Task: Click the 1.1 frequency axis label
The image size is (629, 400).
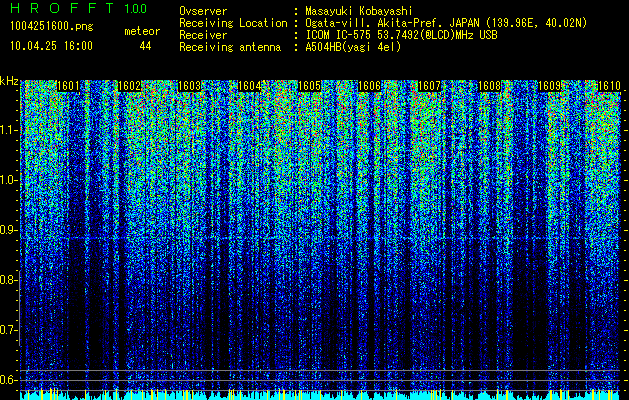Action: tap(9, 130)
